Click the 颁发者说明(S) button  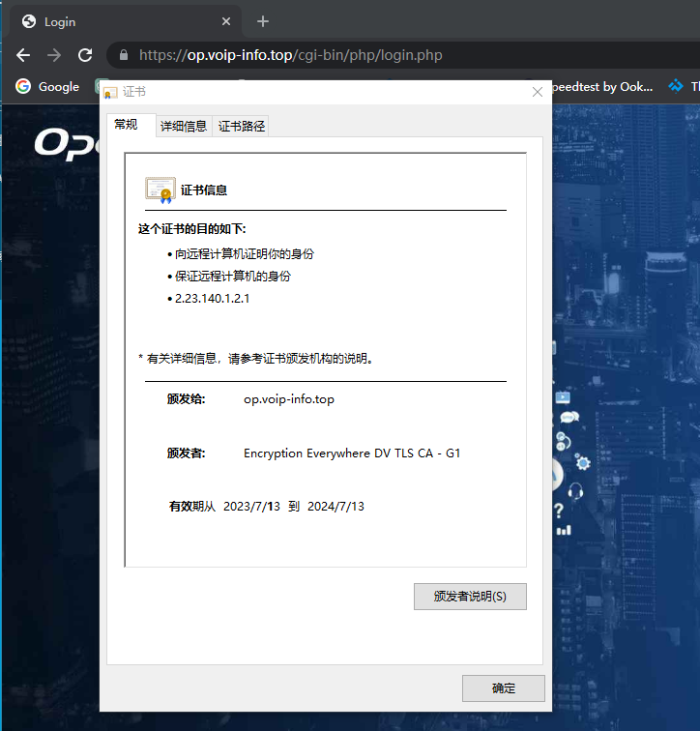(x=470, y=597)
